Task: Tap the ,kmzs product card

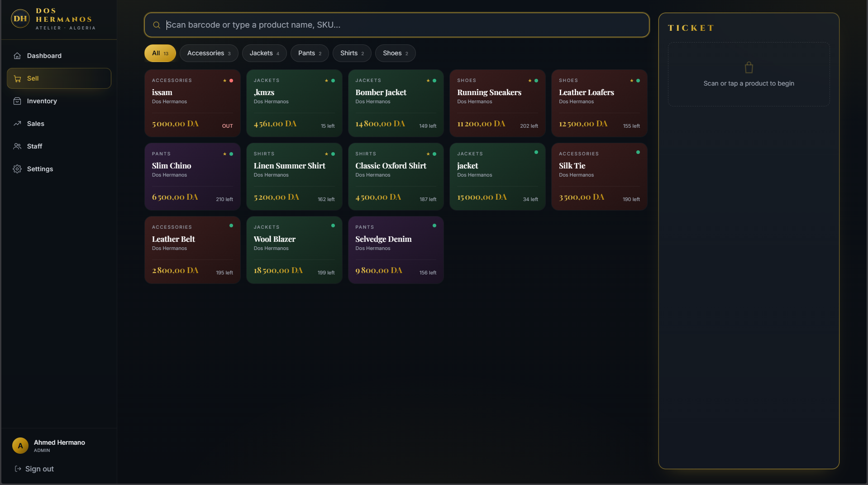Action: click(x=294, y=103)
